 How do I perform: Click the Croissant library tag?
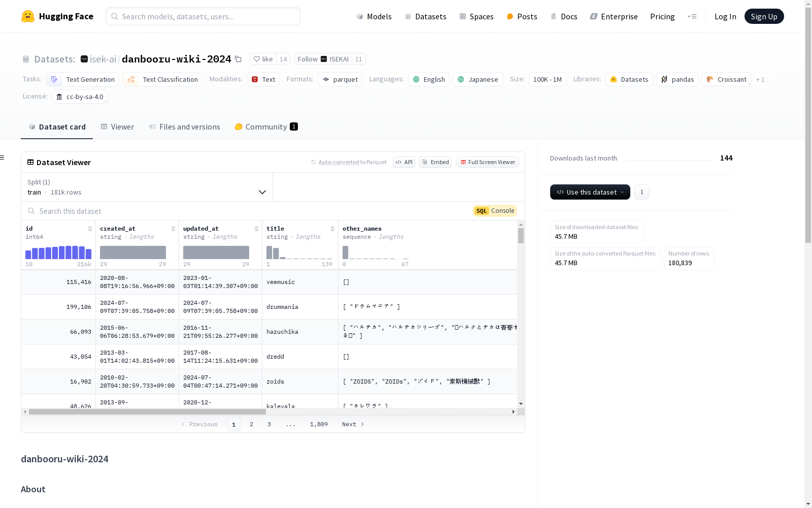pos(727,79)
